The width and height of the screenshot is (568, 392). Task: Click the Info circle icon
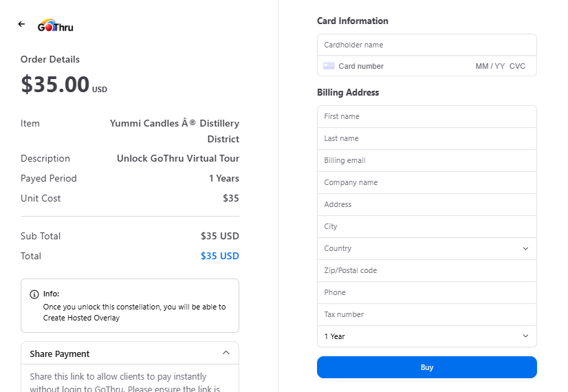34,294
